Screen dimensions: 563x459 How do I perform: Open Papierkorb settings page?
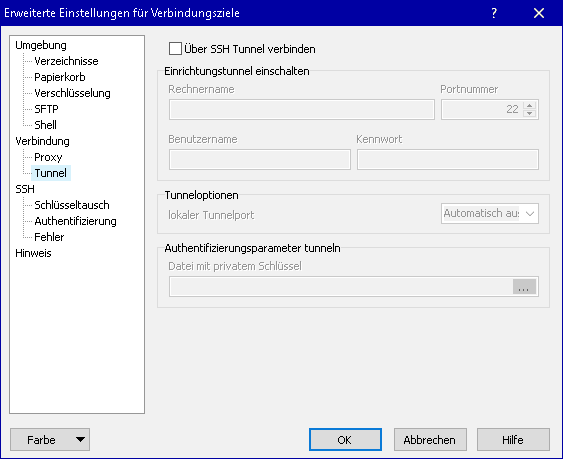point(60,77)
